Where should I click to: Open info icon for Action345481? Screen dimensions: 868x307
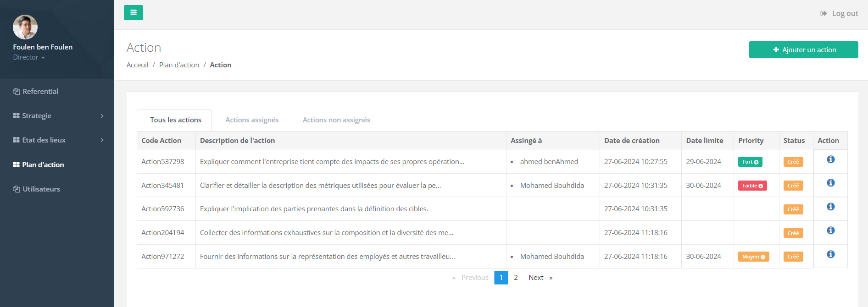pos(830,183)
